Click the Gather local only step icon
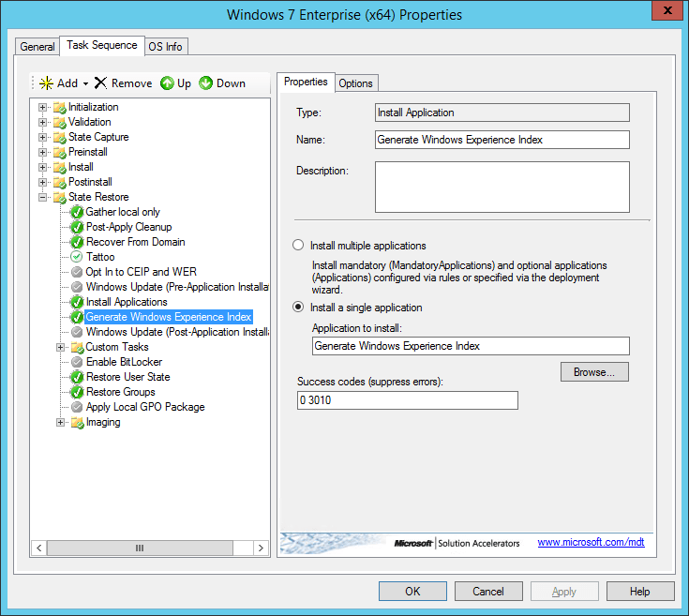 (77, 212)
